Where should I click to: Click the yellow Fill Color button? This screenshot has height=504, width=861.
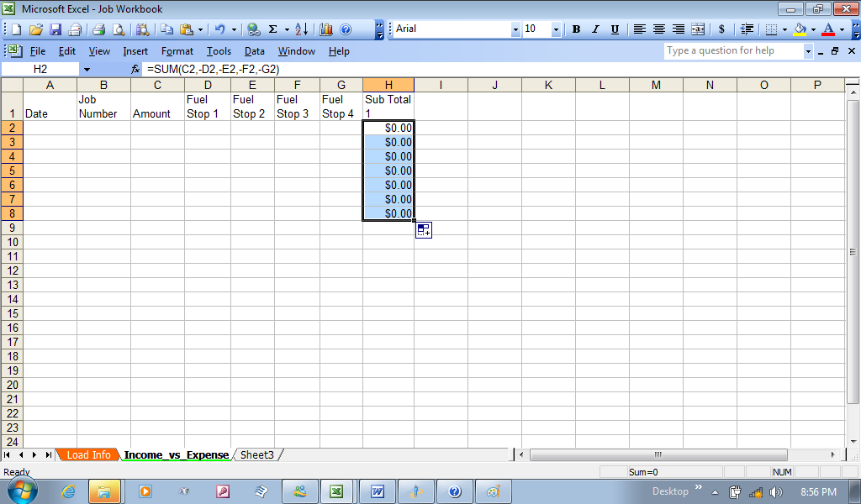point(800,29)
